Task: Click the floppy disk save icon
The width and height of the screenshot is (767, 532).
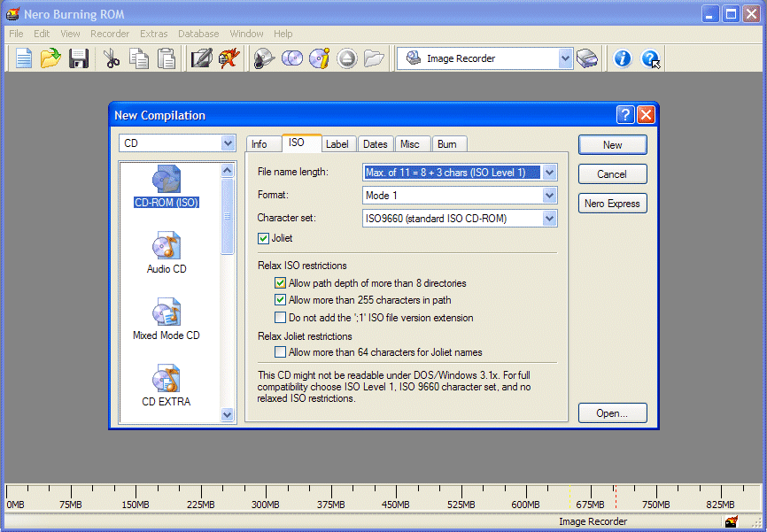Action: coord(78,58)
